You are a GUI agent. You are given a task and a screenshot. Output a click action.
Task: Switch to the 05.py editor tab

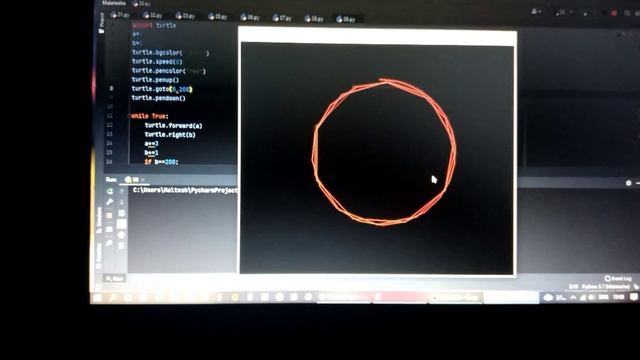point(218,17)
